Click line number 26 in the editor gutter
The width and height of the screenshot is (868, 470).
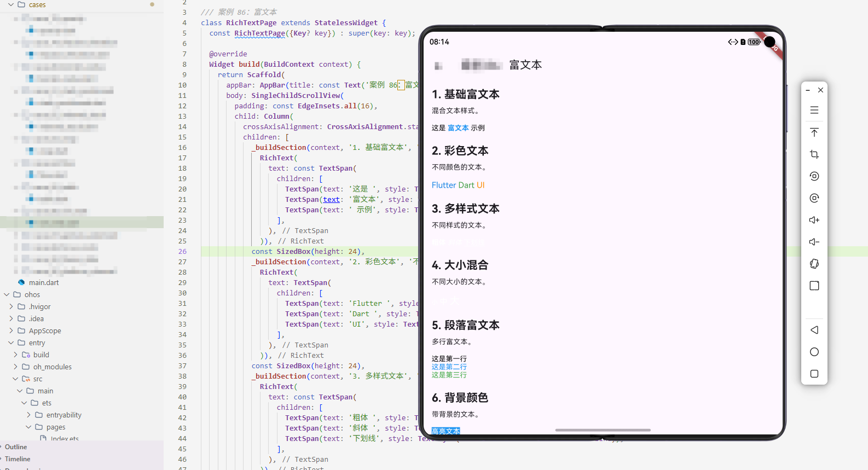point(182,252)
